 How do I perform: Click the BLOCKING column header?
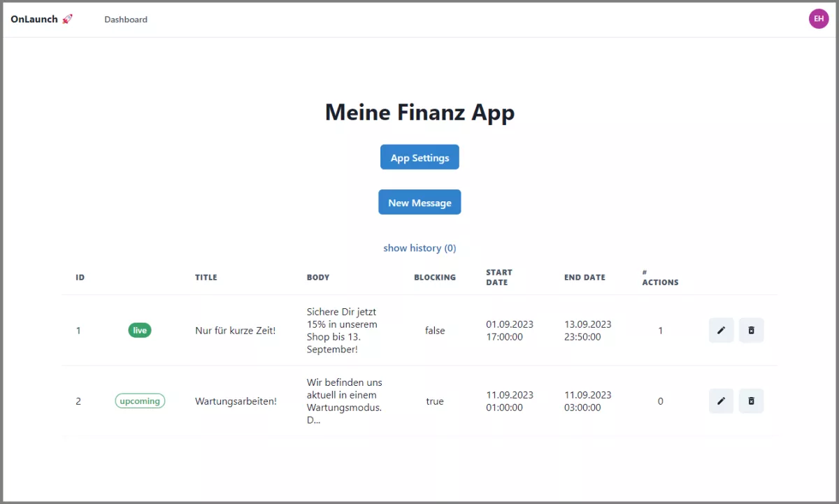(434, 277)
